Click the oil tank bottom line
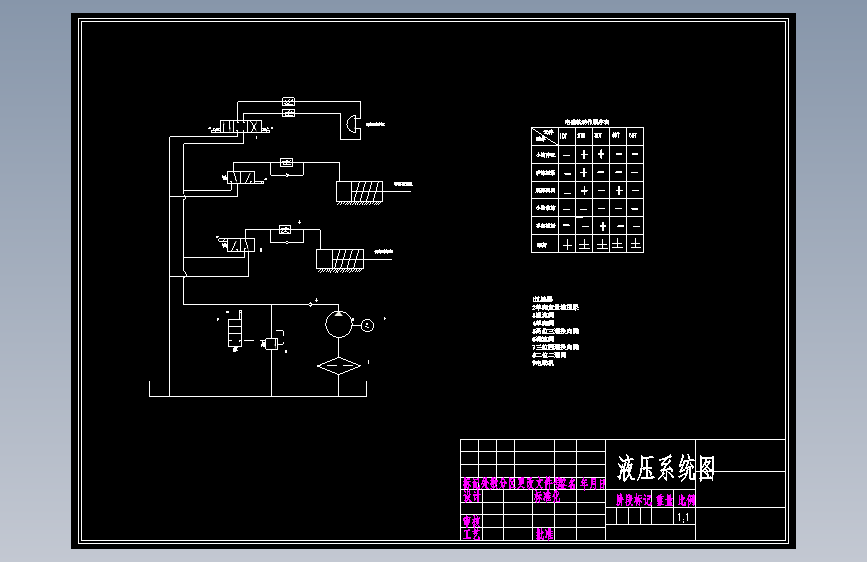Screen dimensions: 867x562 [258, 396]
